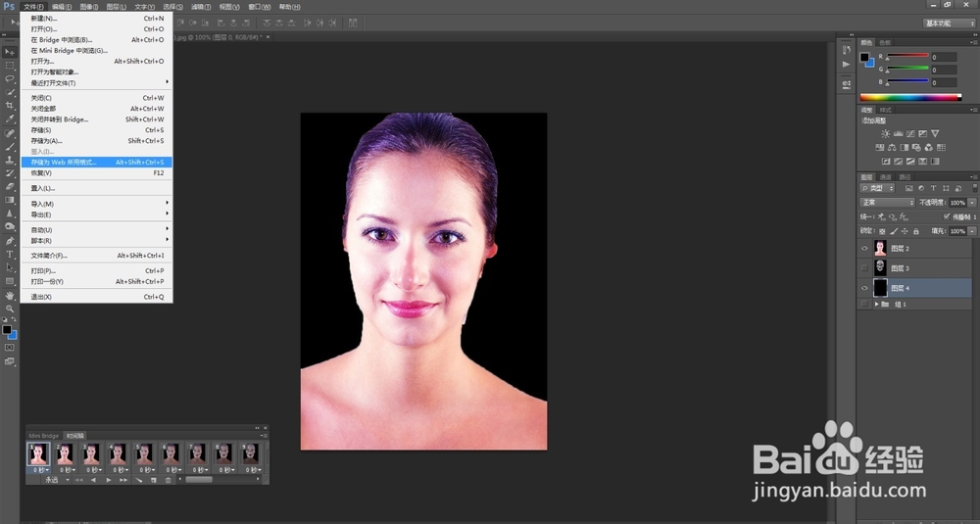
Task: Add a Curves adjustment
Action: 910,133
